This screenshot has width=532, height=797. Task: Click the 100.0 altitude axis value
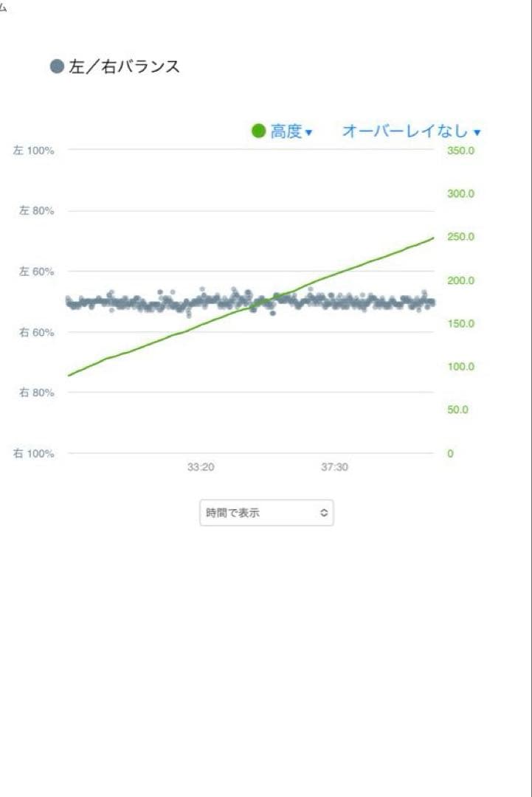[x=460, y=367]
